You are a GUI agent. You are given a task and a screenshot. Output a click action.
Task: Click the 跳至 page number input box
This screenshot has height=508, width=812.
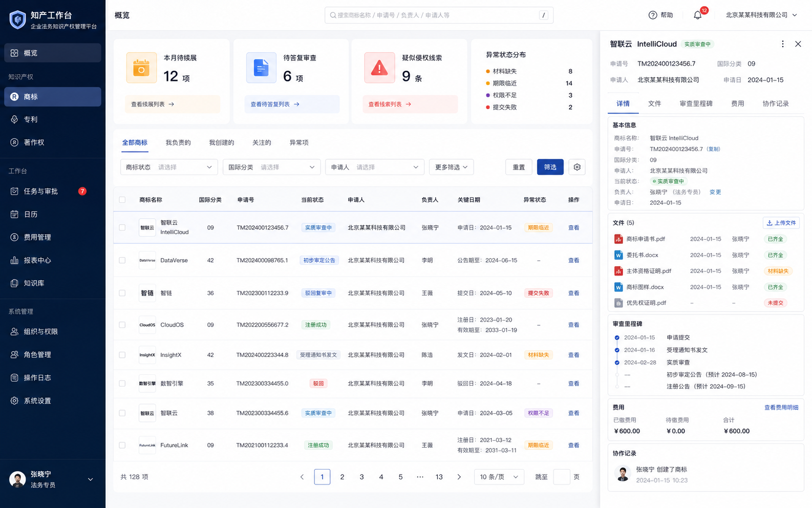(x=562, y=477)
